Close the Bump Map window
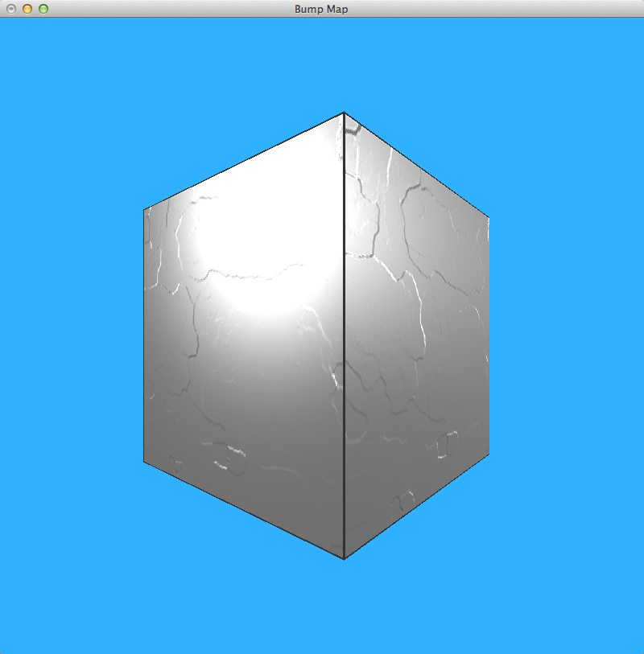 click(11, 9)
